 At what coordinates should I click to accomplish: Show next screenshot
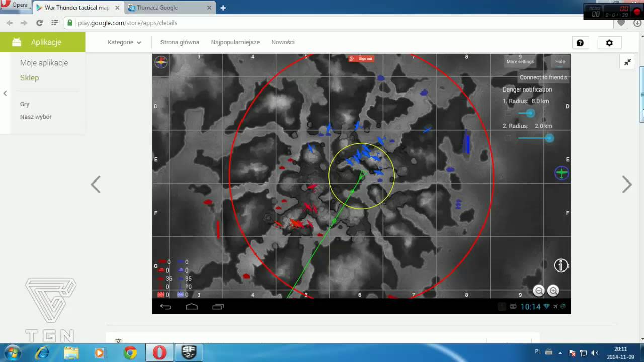coord(627,185)
